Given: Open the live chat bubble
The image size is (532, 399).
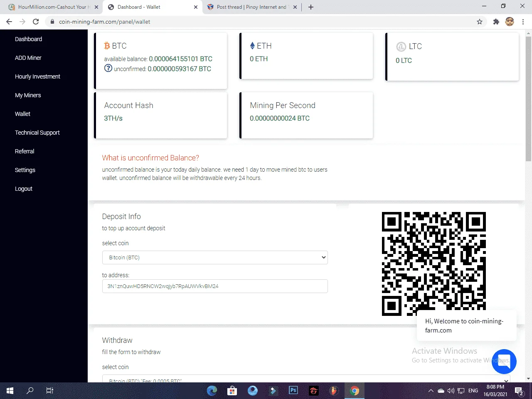Looking at the screenshot, I should point(504,362).
